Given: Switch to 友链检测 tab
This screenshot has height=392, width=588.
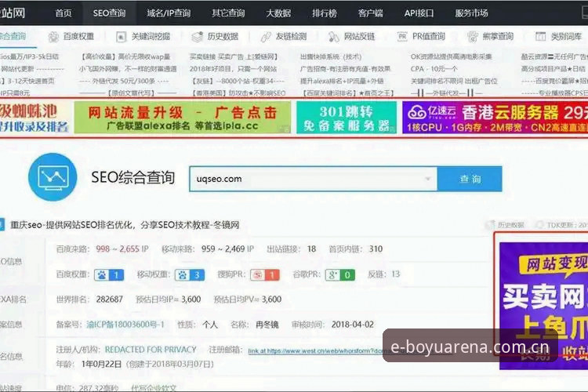Looking at the screenshot, I should tap(291, 36).
